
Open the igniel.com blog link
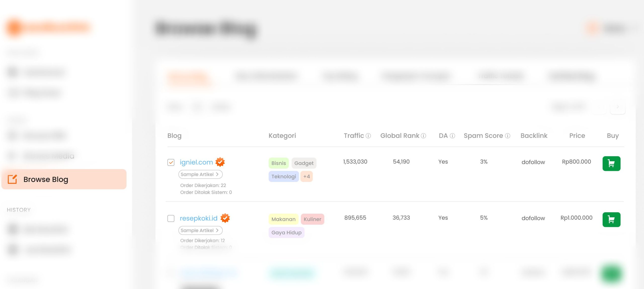196,162
